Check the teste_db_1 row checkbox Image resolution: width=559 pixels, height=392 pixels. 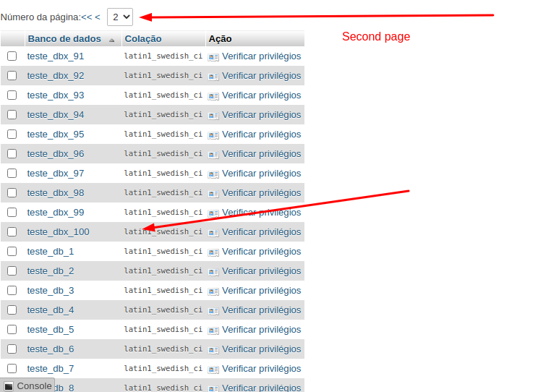12,252
